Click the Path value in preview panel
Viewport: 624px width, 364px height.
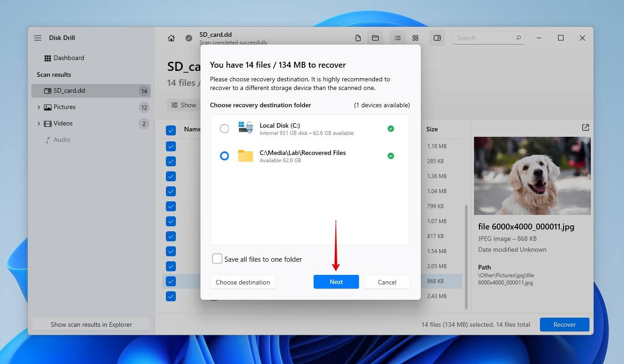click(506, 279)
